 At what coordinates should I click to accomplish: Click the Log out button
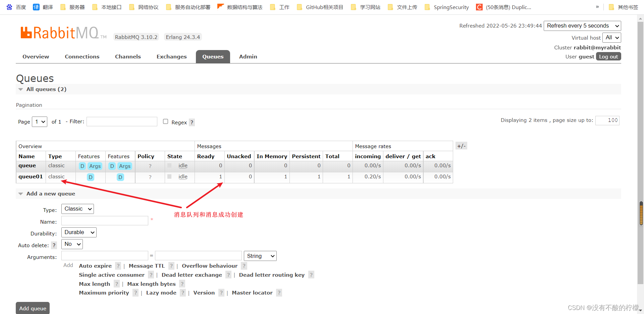click(608, 56)
